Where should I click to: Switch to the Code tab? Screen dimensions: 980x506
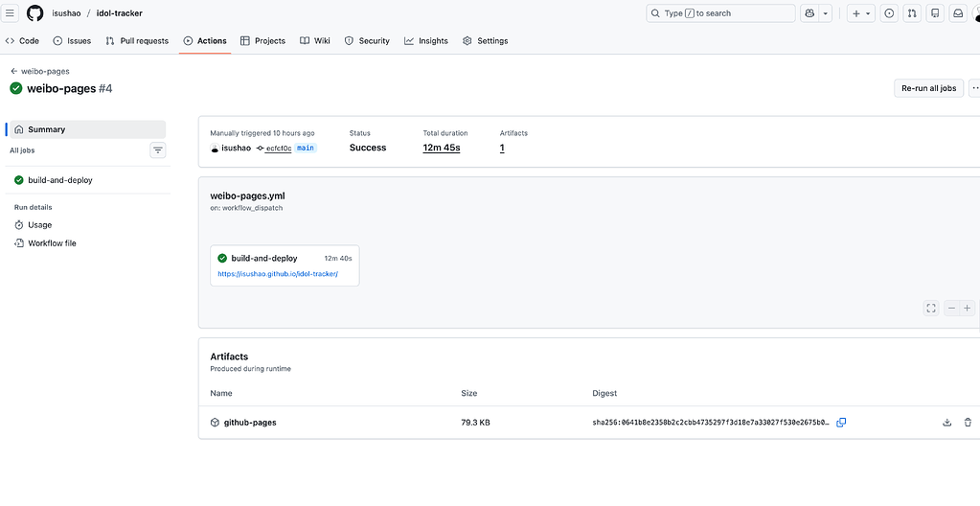click(22, 40)
